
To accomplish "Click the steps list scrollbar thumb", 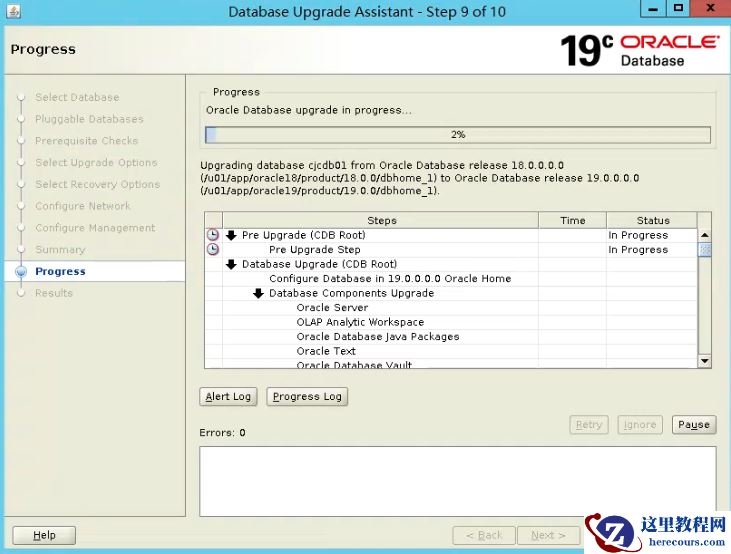I will tap(704, 249).
